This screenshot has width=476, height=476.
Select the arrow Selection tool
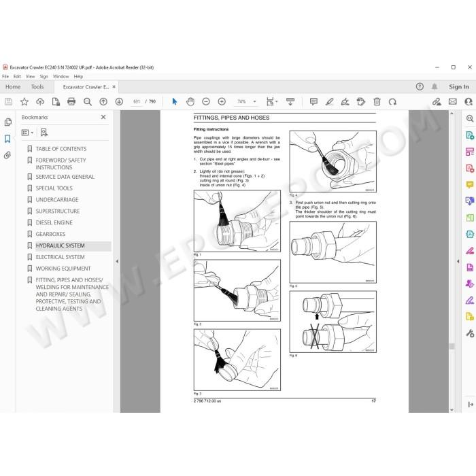point(175,102)
